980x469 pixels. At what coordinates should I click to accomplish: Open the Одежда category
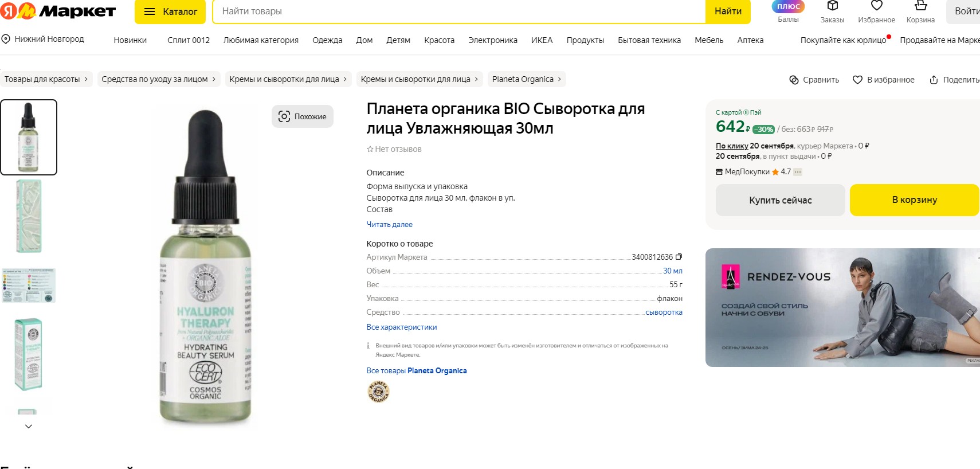327,40
